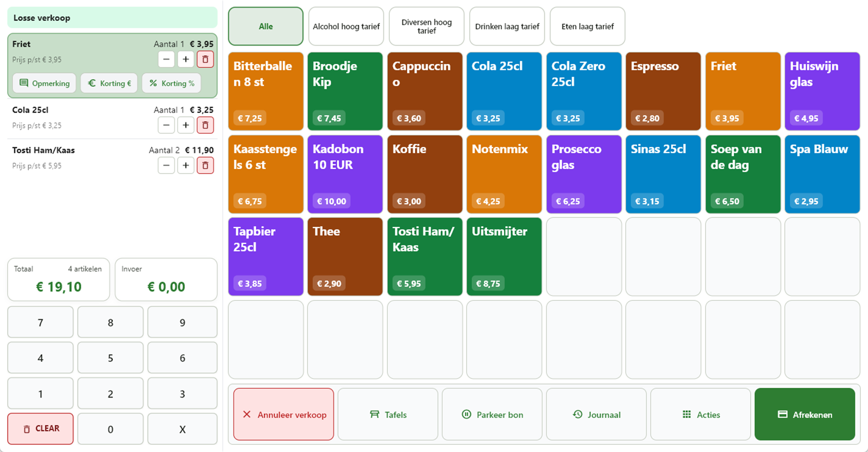Switch to Diversen hoog tarief category
Viewport: 868px width, 452px height.
[x=427, y=26]
